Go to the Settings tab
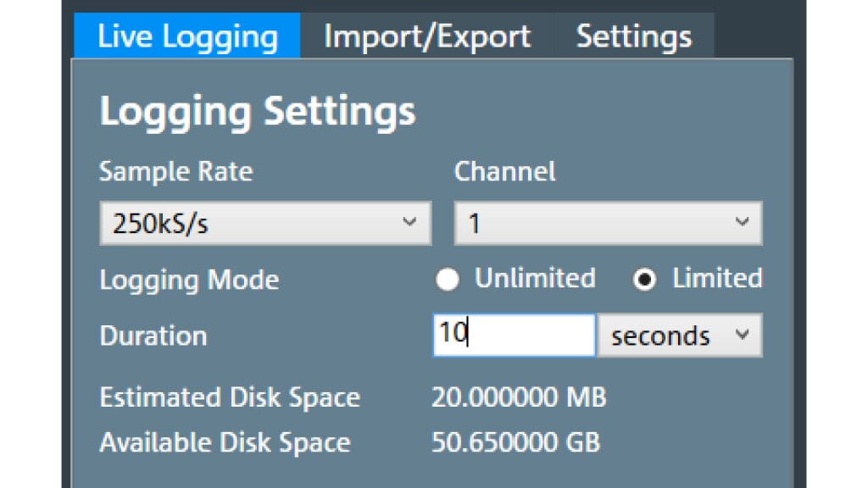 pyautogui.click(x=633, y=36)
